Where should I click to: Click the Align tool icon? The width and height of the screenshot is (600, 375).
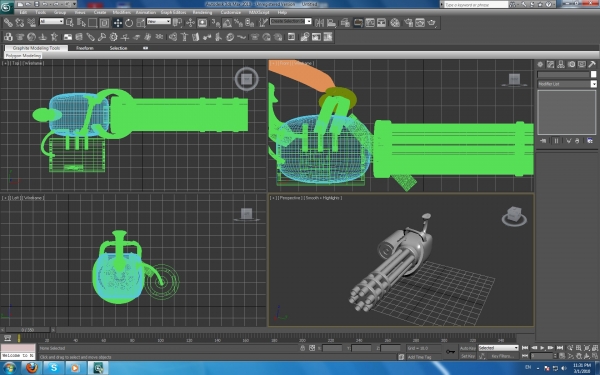[331, 23]
